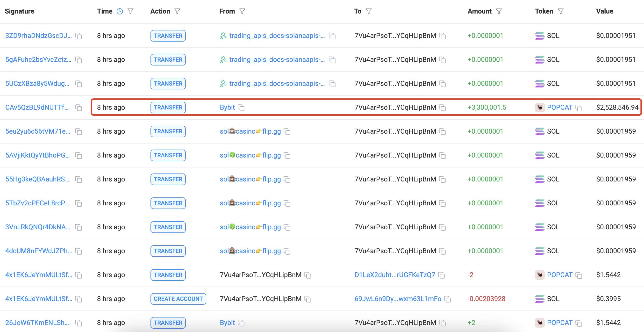Screen dimensions: 644x332
Task: Select amount -0.00203928
Action: point(486,299)
